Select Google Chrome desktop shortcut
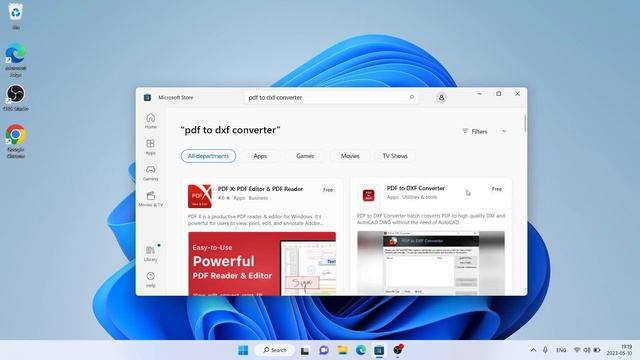Screen dimensions: 640x360 click(16, 141)
